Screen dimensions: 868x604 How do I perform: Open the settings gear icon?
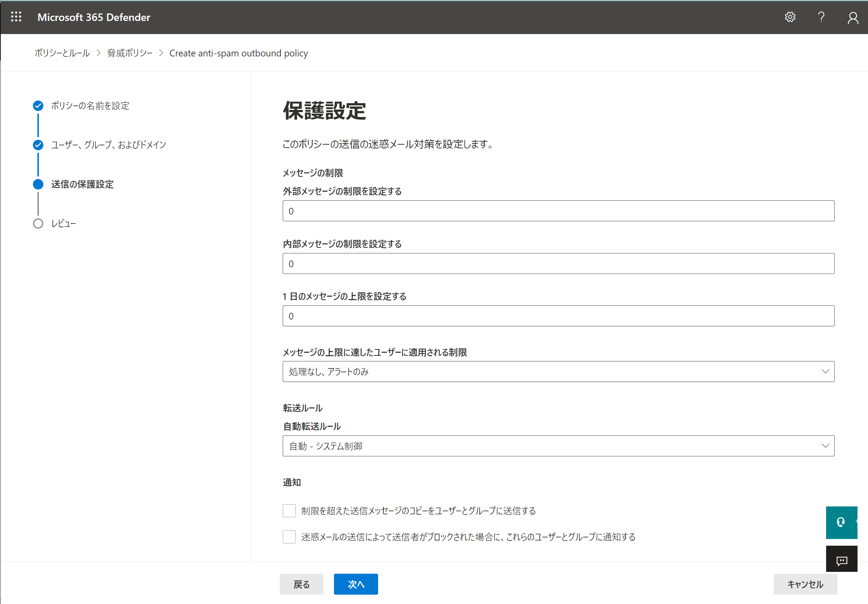point(790,17)
